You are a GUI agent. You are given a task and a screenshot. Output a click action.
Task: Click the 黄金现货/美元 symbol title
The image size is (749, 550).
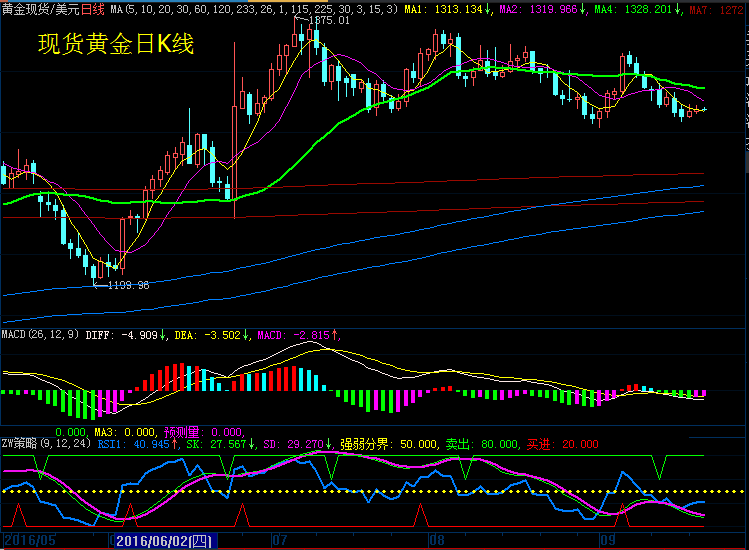point(40,8)
